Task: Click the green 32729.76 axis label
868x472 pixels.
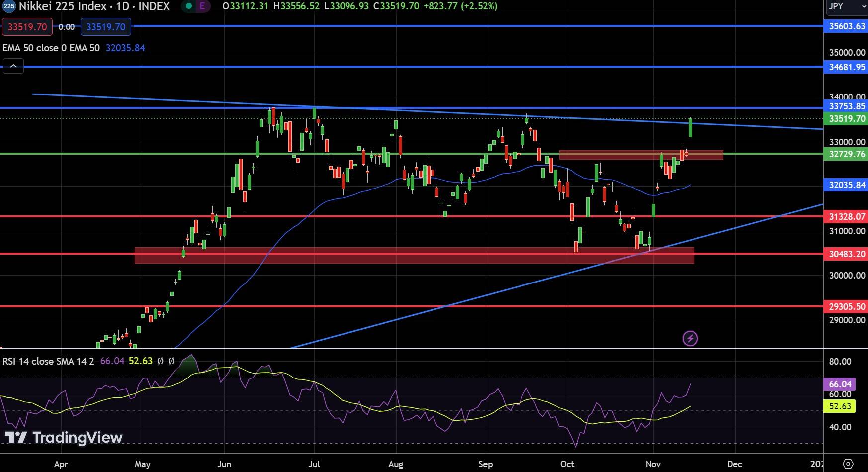Action: 846,154
